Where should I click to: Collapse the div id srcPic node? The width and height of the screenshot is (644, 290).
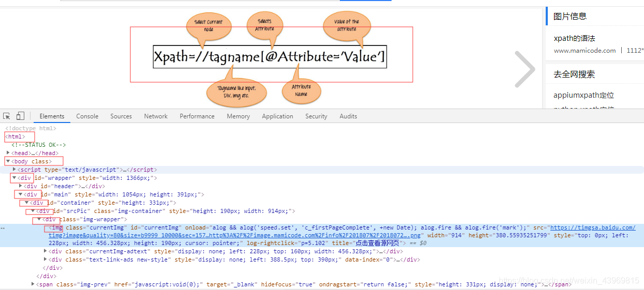(33, 211)
